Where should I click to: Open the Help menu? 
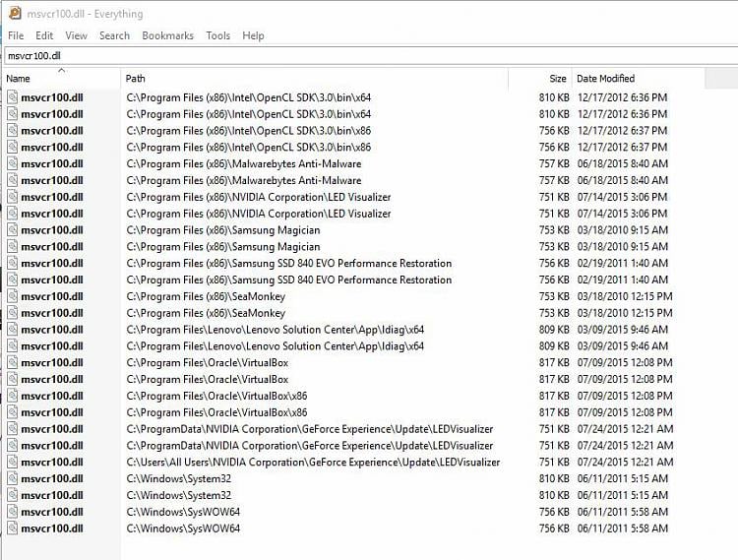(x=253, y=35)
